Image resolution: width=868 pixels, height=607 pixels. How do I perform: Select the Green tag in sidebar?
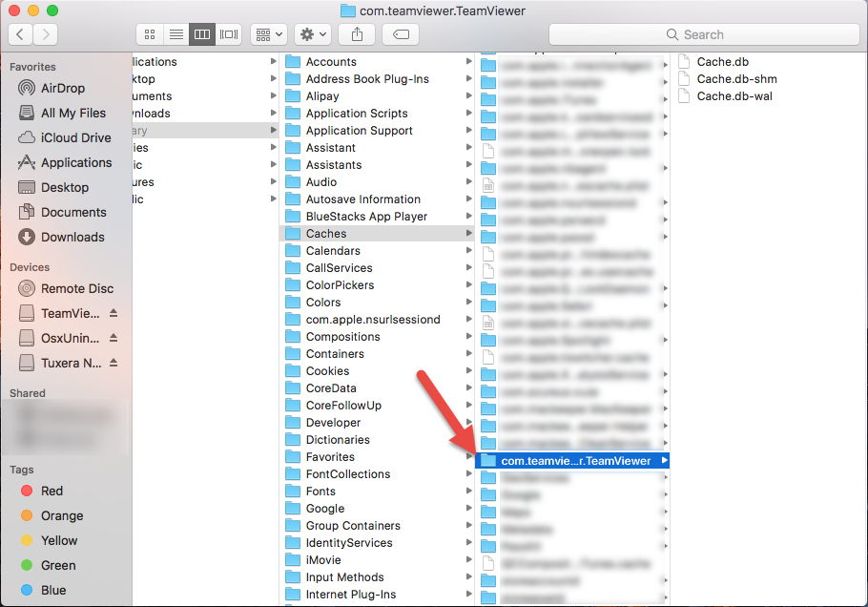(57, 565)
